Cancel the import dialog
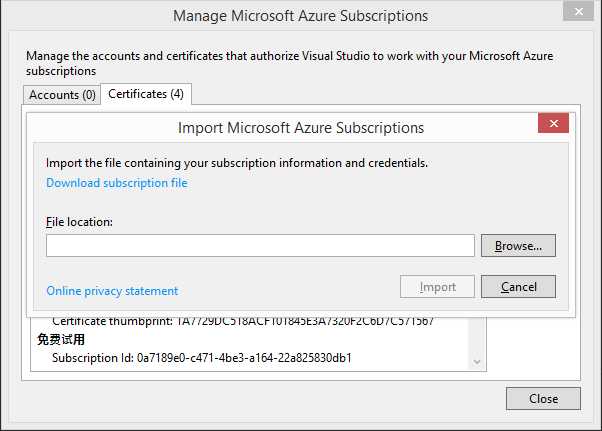The width and height of the screenshot is (602, 431). [518, 287]
